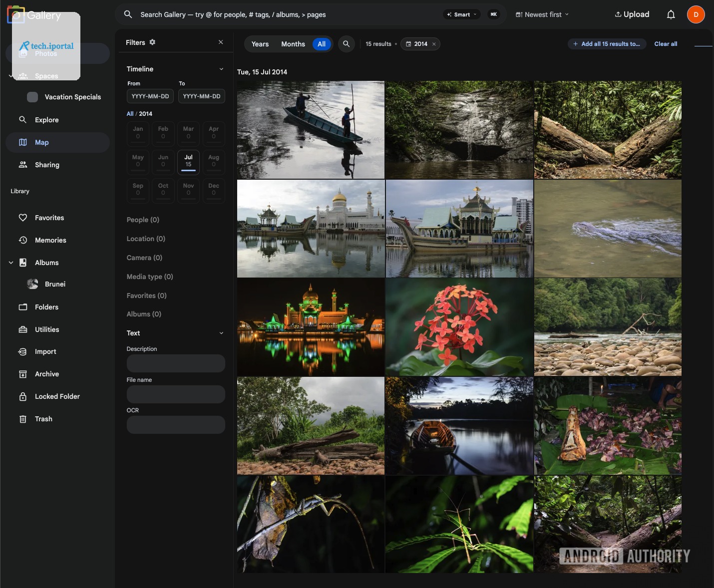714x588 pixels.
Task: Open the green stick insect photo
Action: tap(459, 524)
